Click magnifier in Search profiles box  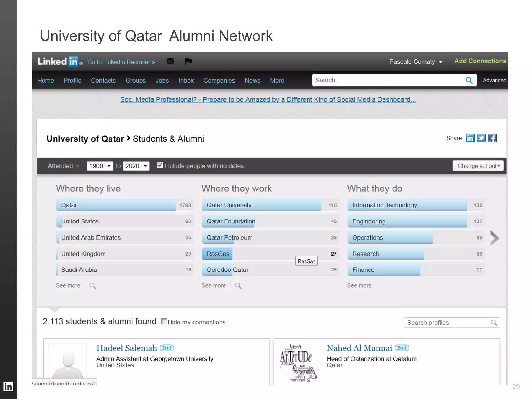tap(494, 323)
